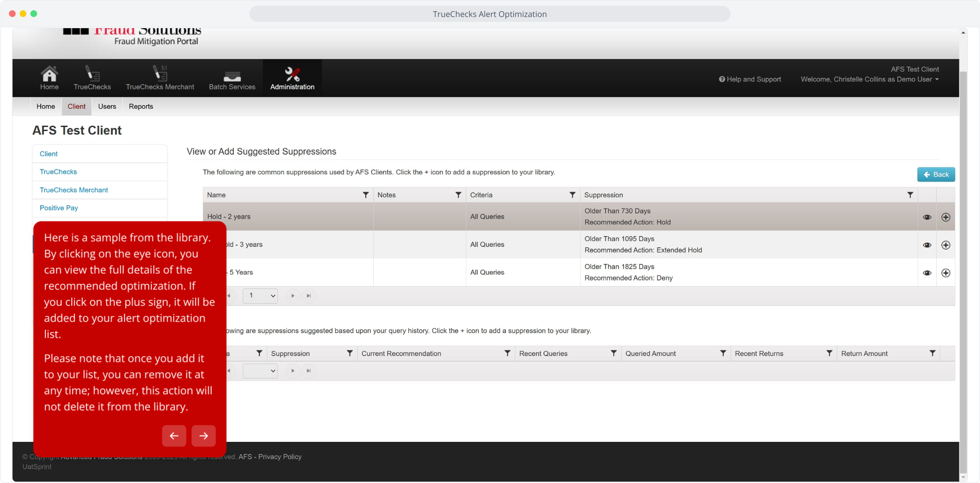Filter the Notes column

(458, 195)
